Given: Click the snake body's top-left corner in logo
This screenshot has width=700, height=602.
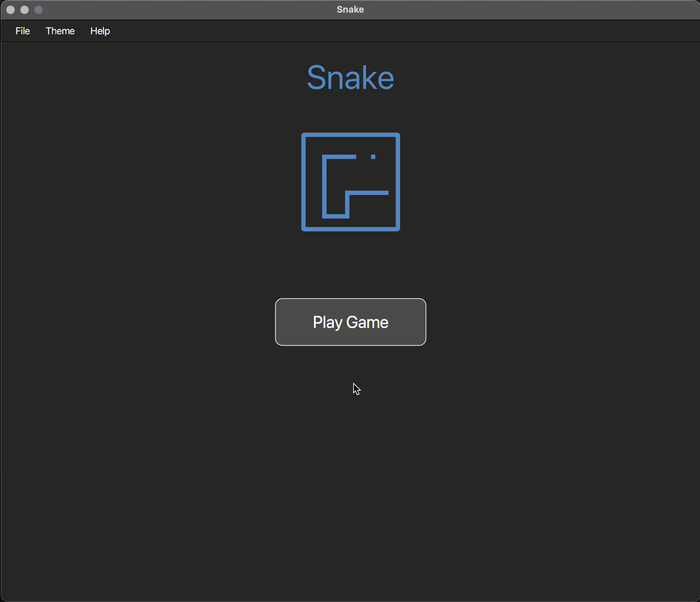Looking at the screenshot, I should click(324, 157).
